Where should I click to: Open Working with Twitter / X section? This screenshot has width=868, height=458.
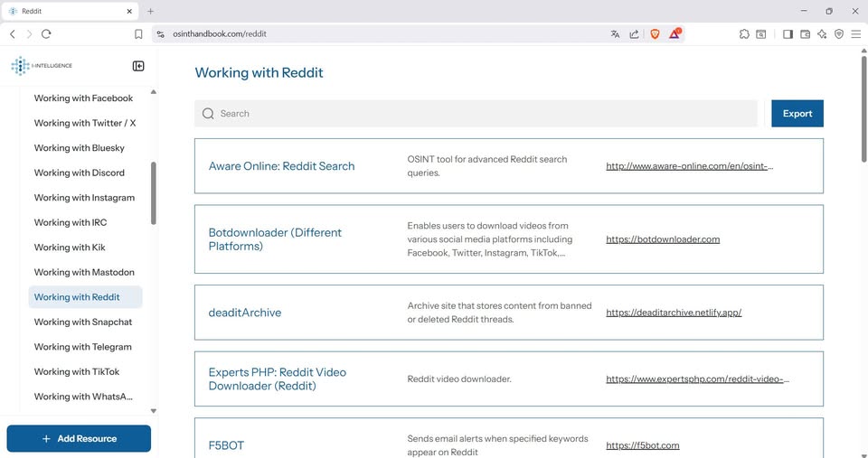click(85, 123)
